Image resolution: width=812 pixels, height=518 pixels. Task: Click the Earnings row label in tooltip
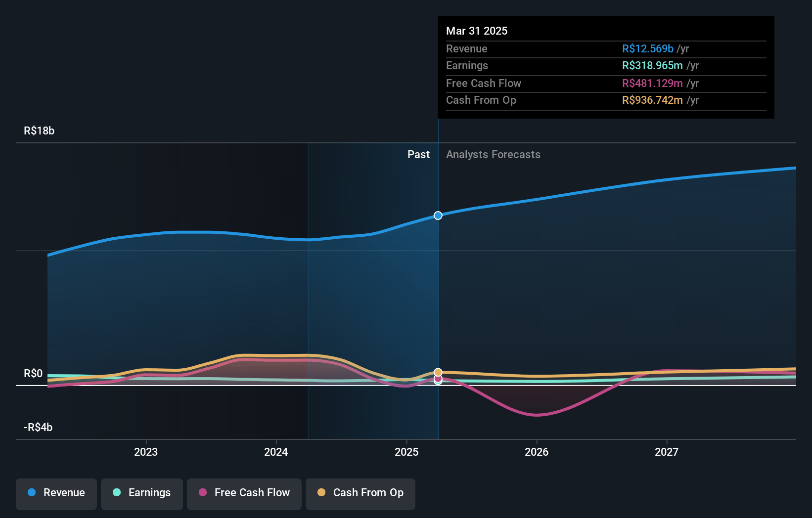pyautogui.click(x=467, y=66)
